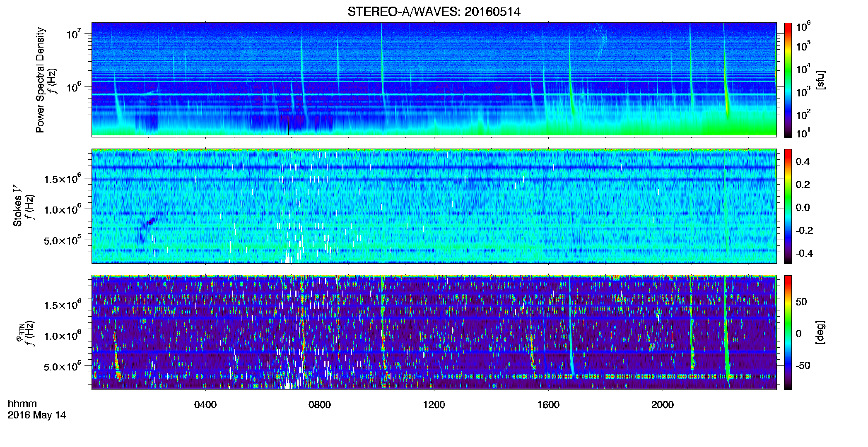The image size is (868, 447).
Task: Click the "hhmm" time format label
Action: (x=22, y=404)
